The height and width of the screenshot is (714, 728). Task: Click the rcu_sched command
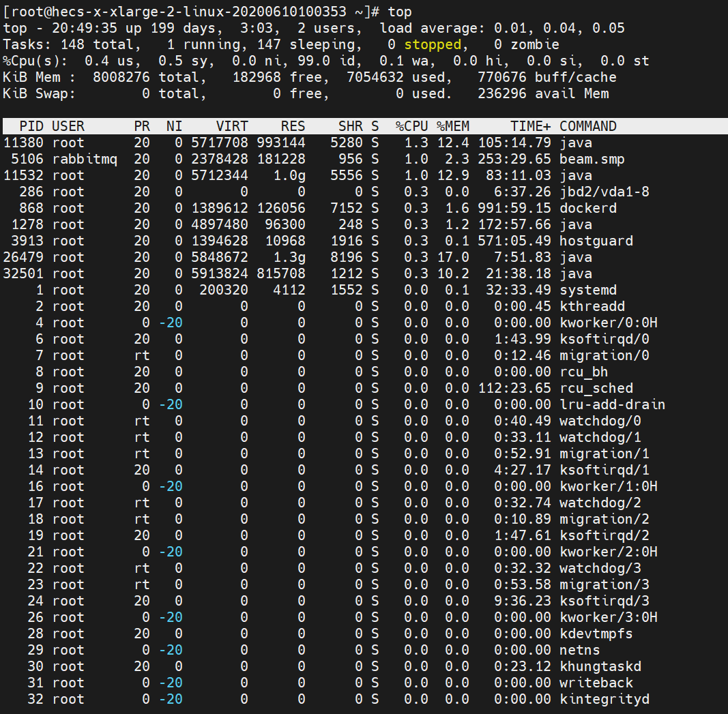click(596, 388)
